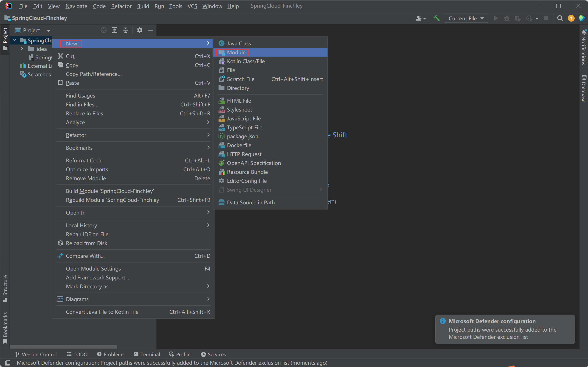The width and height of the screenshot is (588, 367).
Task: Click the Microsoft Defender configuration notification
Action: (x=505, y=329)
